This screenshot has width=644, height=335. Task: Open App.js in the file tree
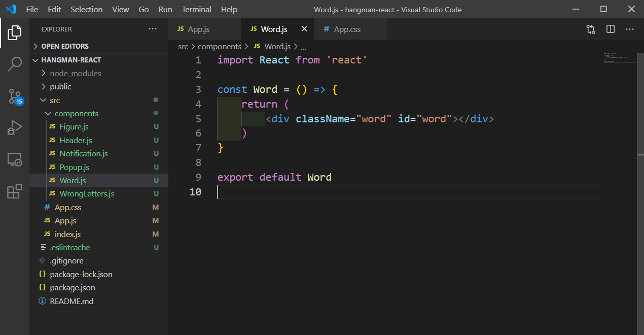99,221
